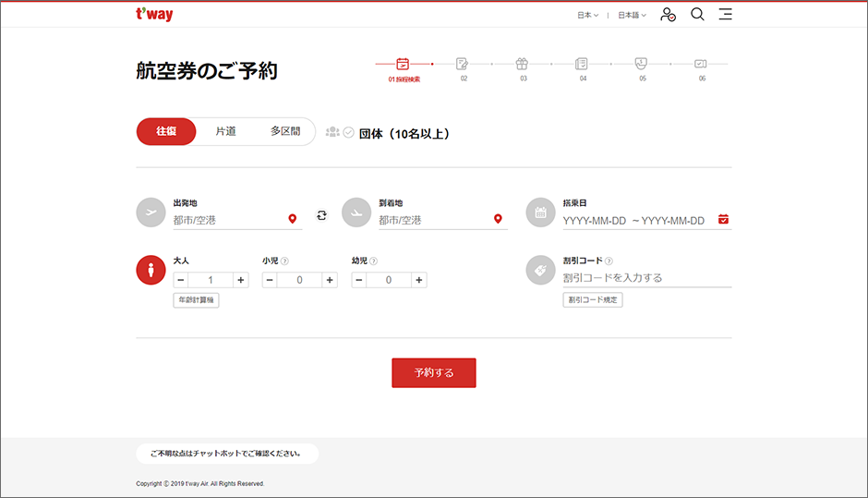Viewport: 868px width, 498px height.
Task: Select the 多区間 multi-city option
Action: 284,132
